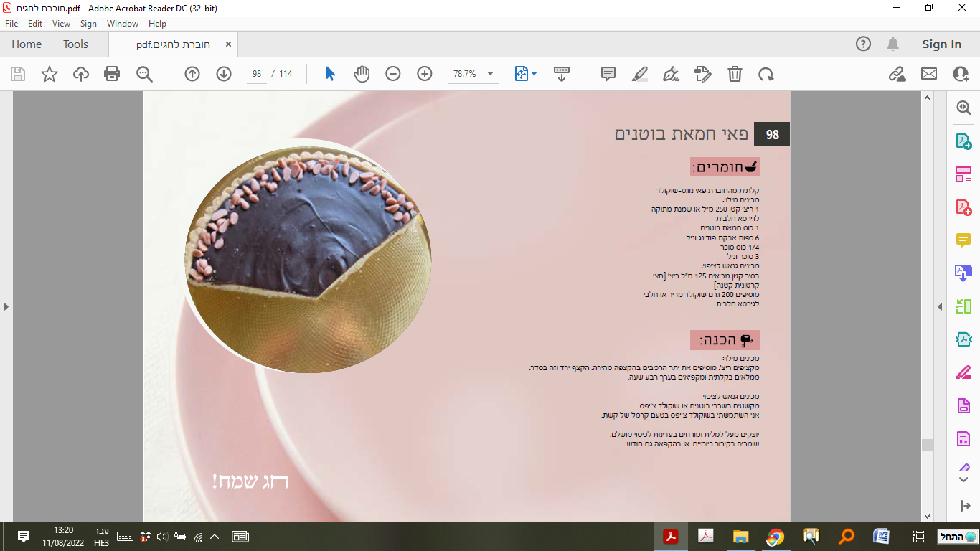Open the scrolling mode page display options
The width and height of the screenshot is (980, 551).
(x=562, y=74)
